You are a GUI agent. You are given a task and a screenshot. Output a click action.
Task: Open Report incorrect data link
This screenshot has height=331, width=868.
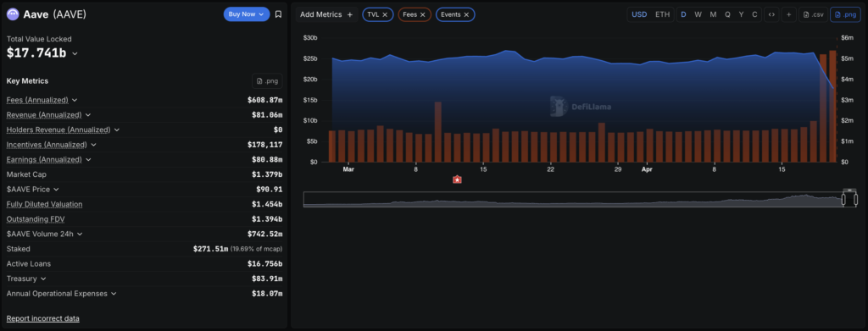pos(42,319)
